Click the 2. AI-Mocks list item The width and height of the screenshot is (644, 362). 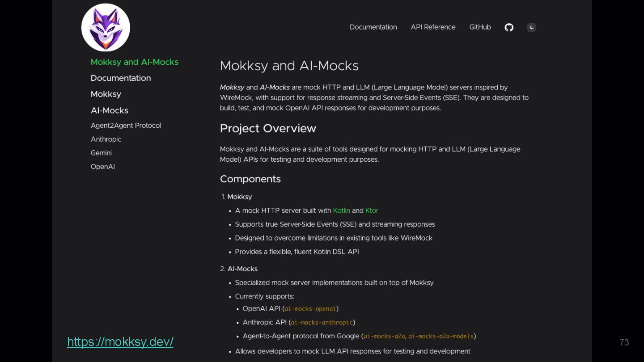pyautogui.click(x=239, y=269)
